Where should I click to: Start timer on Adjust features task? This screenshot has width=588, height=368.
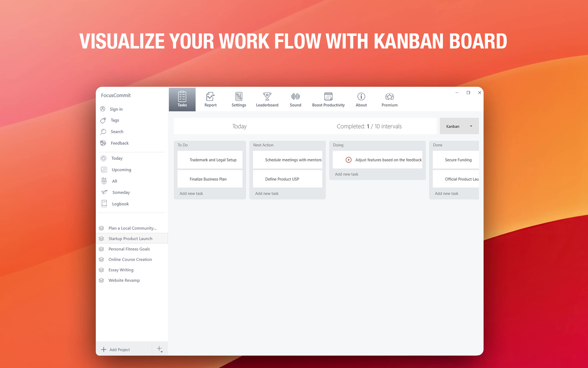coord(349,160)
